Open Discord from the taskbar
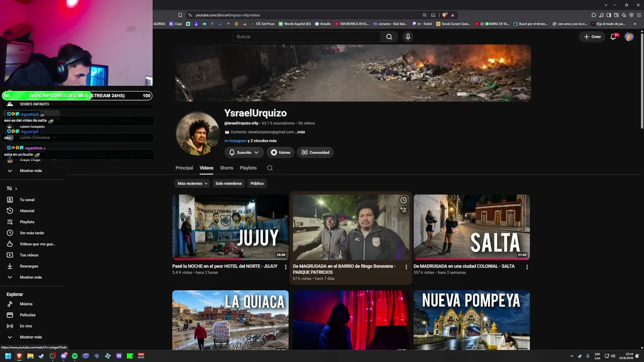The height and width of the screenshot is (362, 644). pos(63,356)
